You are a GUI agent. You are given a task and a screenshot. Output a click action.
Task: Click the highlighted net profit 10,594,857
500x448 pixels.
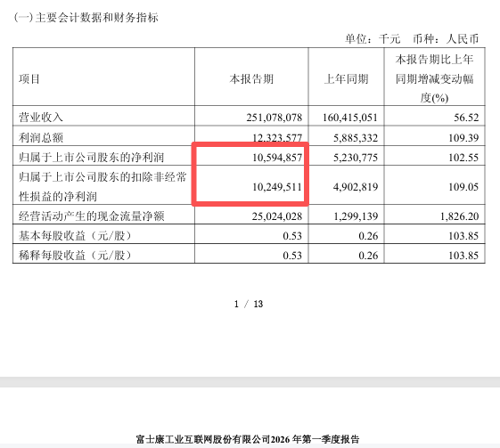[x=277, y=158]
